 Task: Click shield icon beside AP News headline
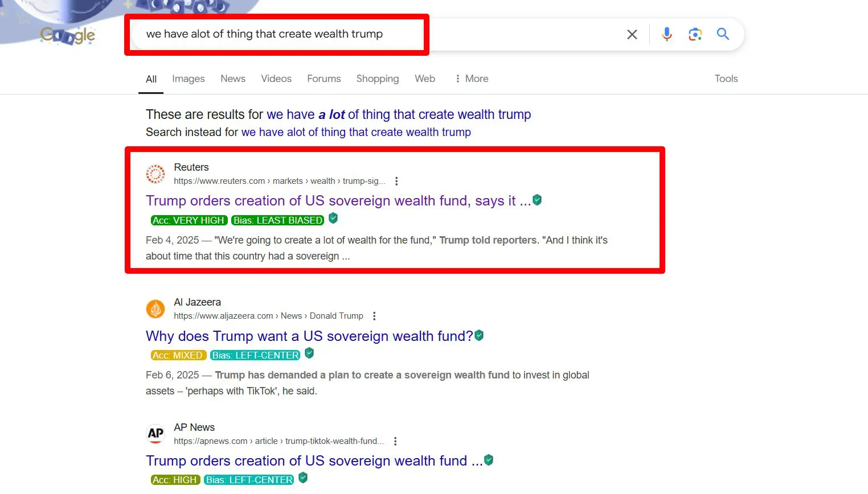(x=489, y=460)
